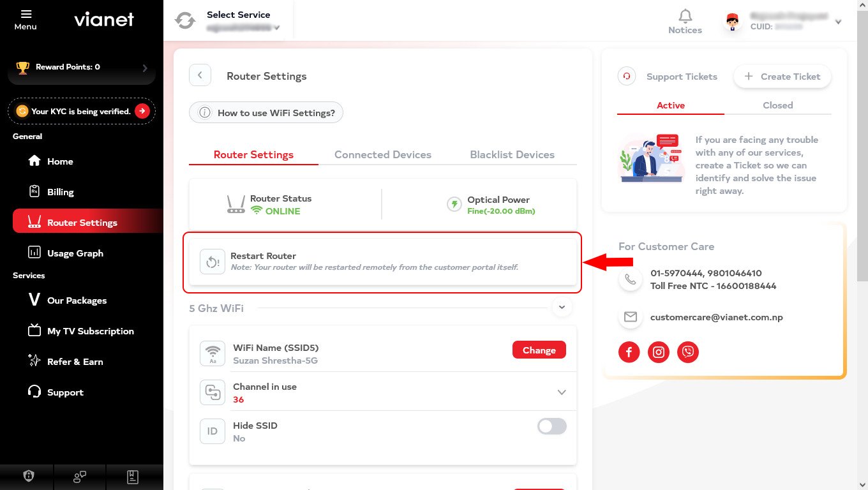Click the Suzan Shrestha-5G SSID text

pyautogui.click(x=275, y=361)
